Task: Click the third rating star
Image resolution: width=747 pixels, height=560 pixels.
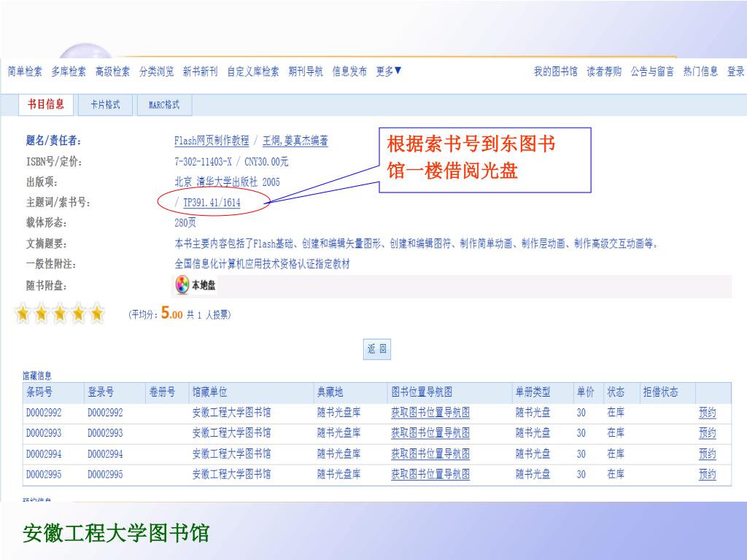Action: (60, 314)
